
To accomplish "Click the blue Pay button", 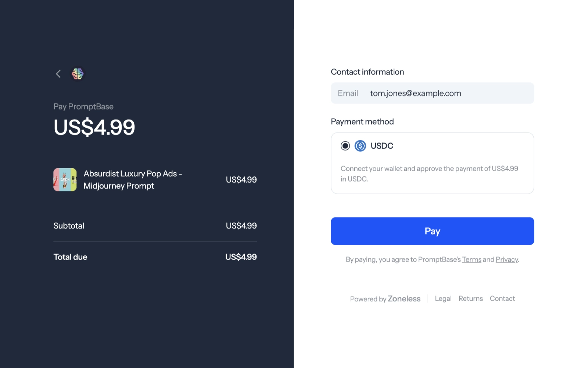I will (x=432, y=231).
